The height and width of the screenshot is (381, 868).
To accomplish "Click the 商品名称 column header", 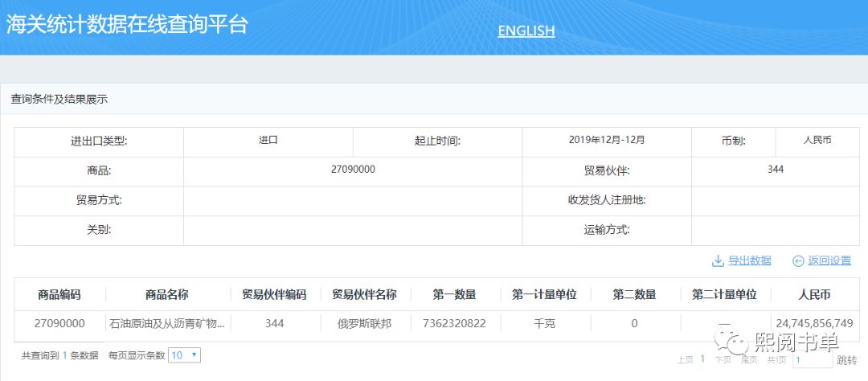I will click(167, 295).
